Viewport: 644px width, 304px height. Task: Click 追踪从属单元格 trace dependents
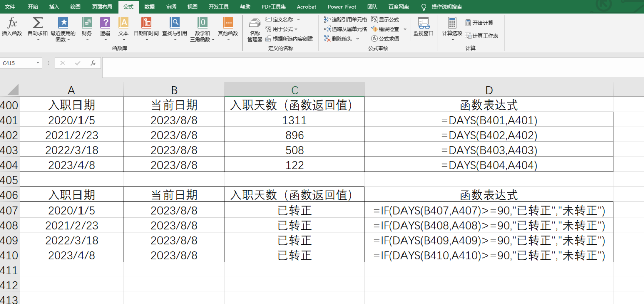click(345, 29)
